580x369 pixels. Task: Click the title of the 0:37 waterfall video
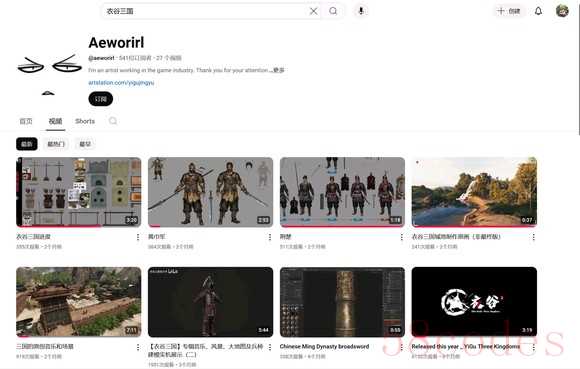click(x=456, y=237)
